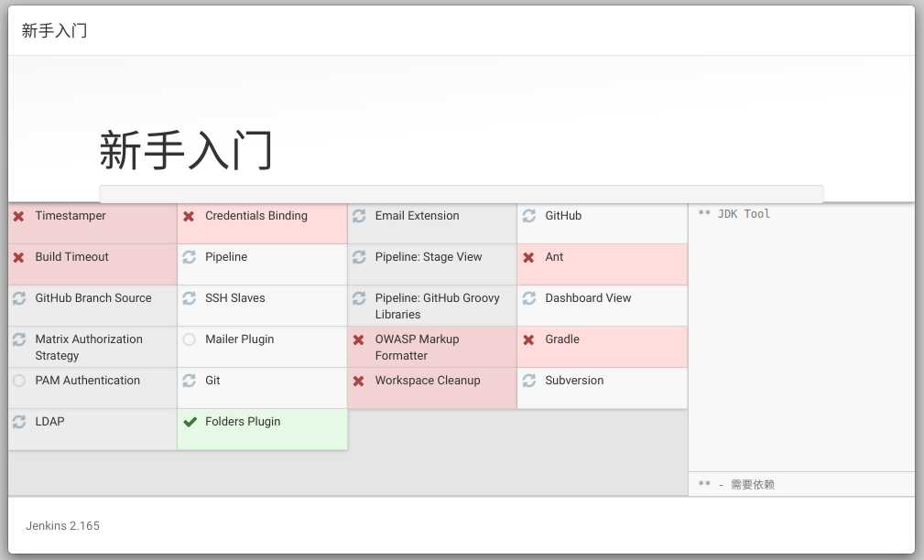Click the Build Timeout plugin name

pos(72,257)
